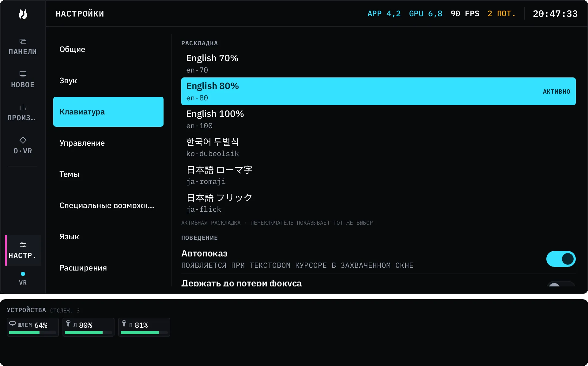Click the 20:47:33 clock

(555, 14)
